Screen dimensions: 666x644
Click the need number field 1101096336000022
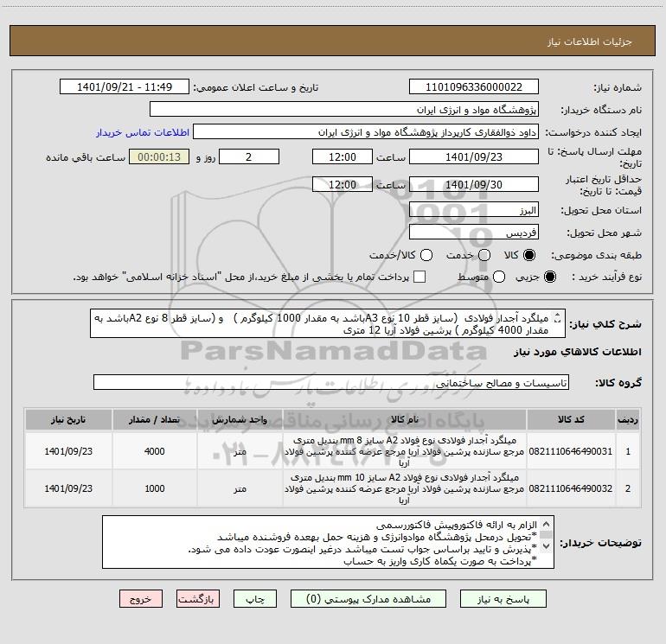click(474, 87)
